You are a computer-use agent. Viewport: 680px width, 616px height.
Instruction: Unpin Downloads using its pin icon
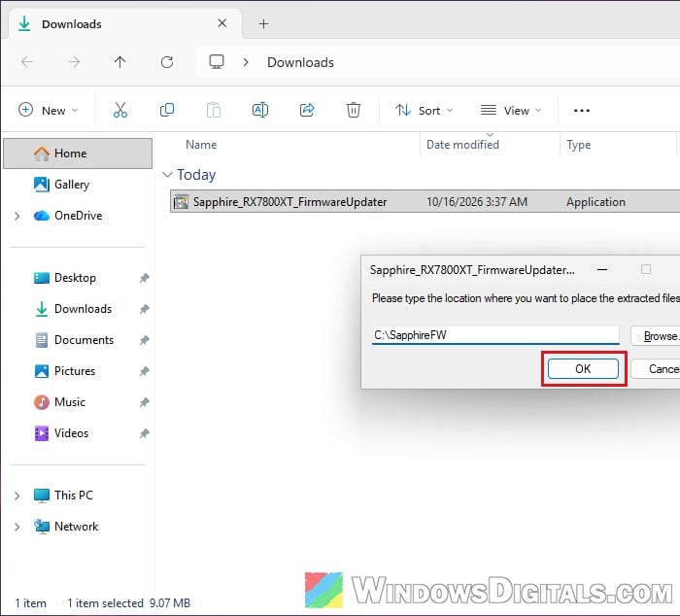click(144, 309)
